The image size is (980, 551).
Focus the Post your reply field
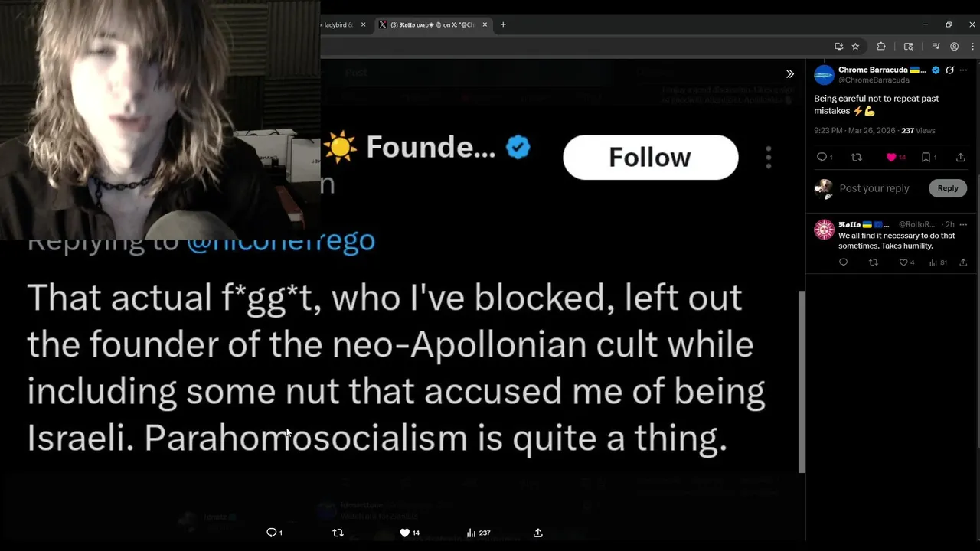[874, 188]
